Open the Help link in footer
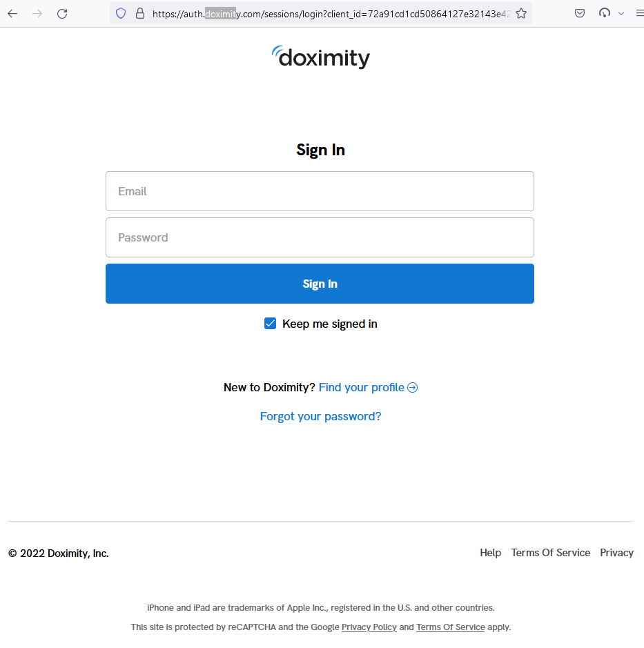Viewport: 644px width, 648px height. tap(490, 553)
